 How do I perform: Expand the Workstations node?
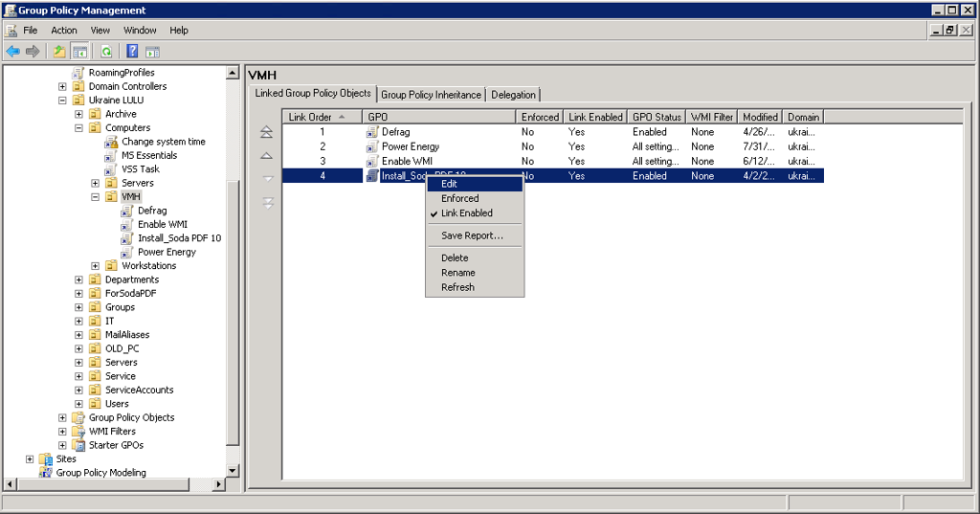pyautogui.click(x=95, y=266)
